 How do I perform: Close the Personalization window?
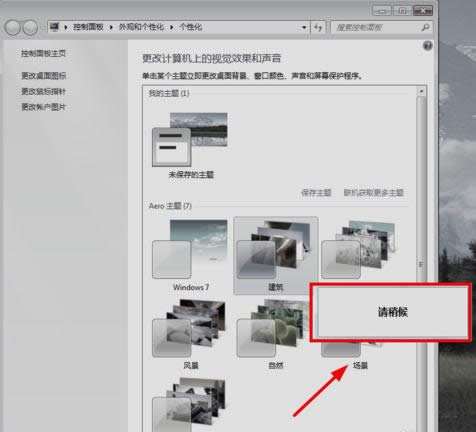(423, 11)
